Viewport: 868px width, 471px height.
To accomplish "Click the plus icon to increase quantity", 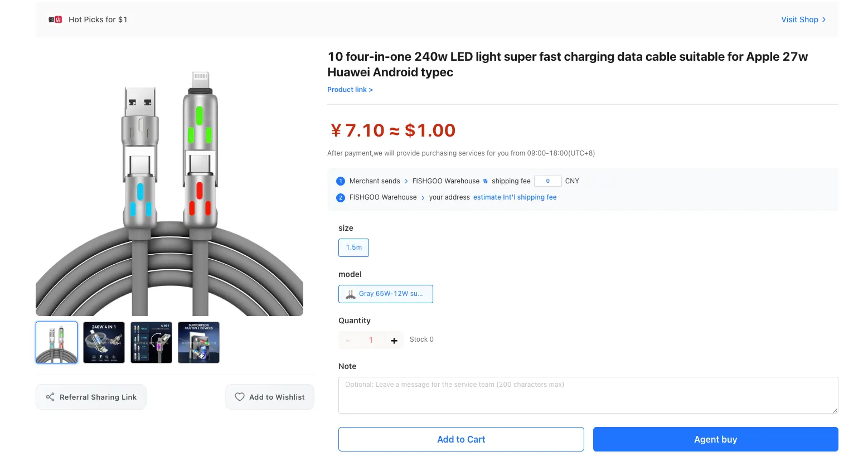I will coord(394,340).
